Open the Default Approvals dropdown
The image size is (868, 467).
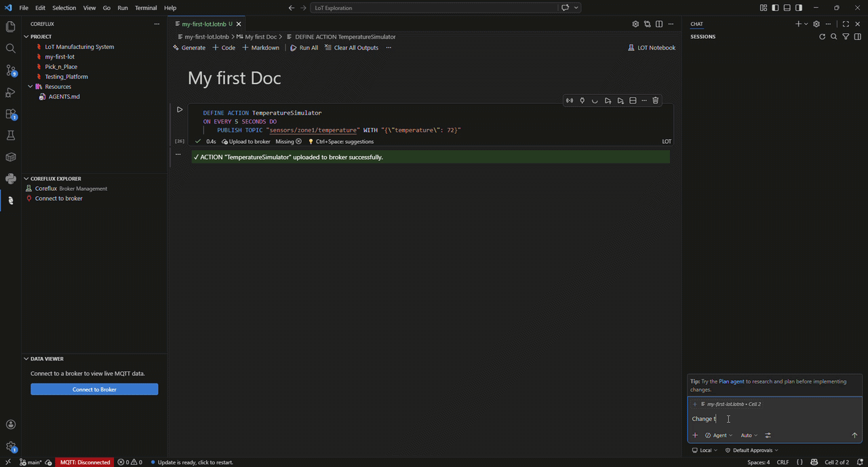pyautogui.click(x=751, y=450)
